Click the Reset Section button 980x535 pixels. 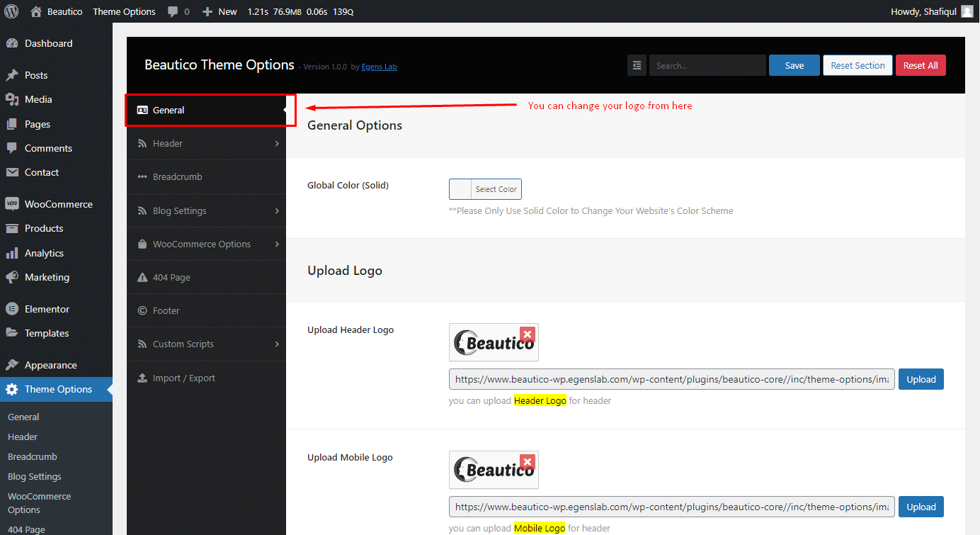tap(857, 65)
